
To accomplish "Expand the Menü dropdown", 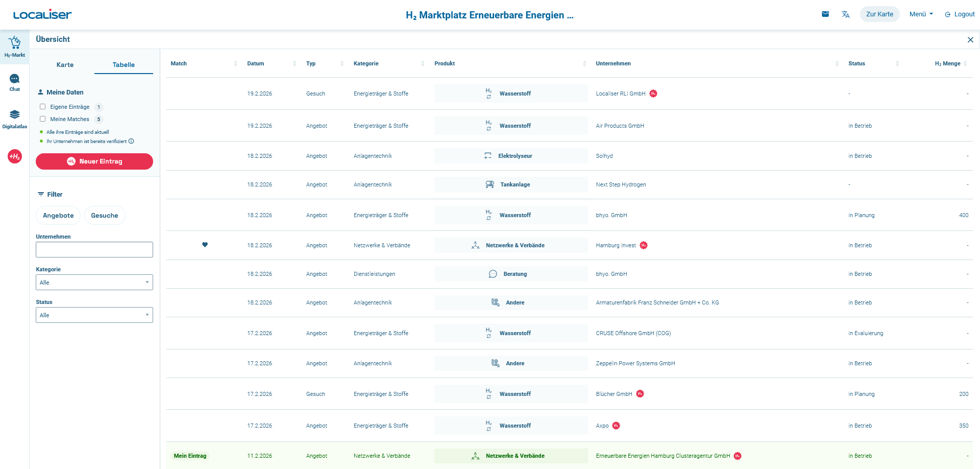I will (x=921, y=14).
